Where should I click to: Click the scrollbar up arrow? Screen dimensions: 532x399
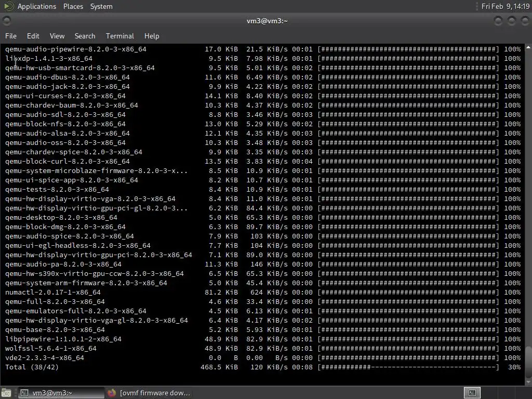click(528, 48)
